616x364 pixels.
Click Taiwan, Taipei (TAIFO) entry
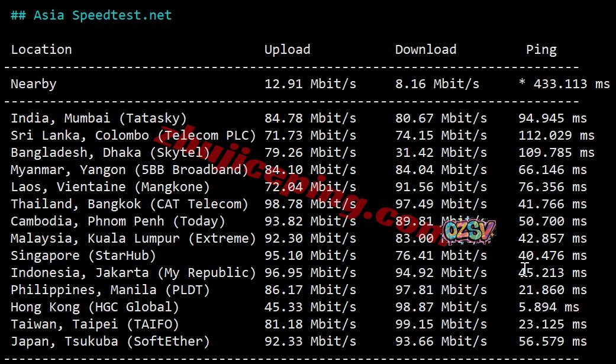pos(95,325)
